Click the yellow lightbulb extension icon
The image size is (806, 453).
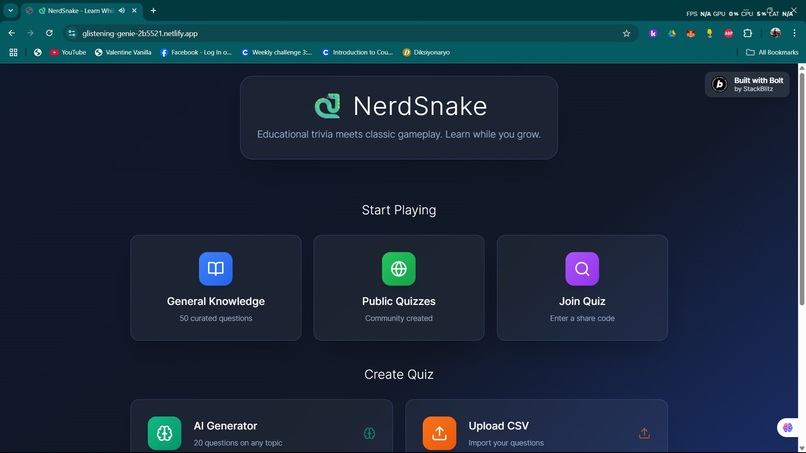point(709,33)
